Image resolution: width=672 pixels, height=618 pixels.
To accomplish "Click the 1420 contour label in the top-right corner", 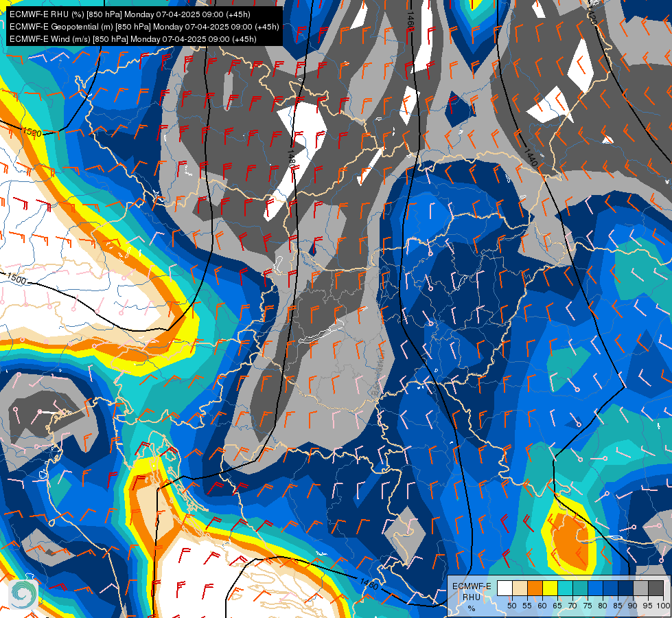I will [x=592, y=15].
